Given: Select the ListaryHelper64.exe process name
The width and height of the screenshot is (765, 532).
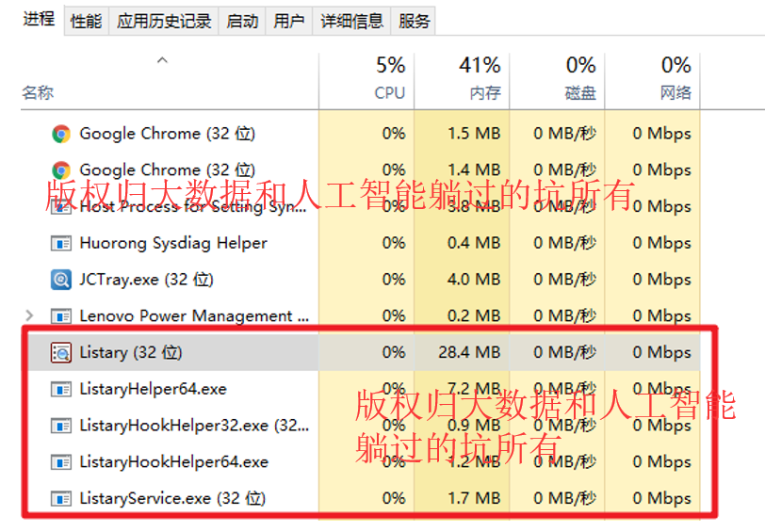Looking at the screenshot, I should coord(154,389).
